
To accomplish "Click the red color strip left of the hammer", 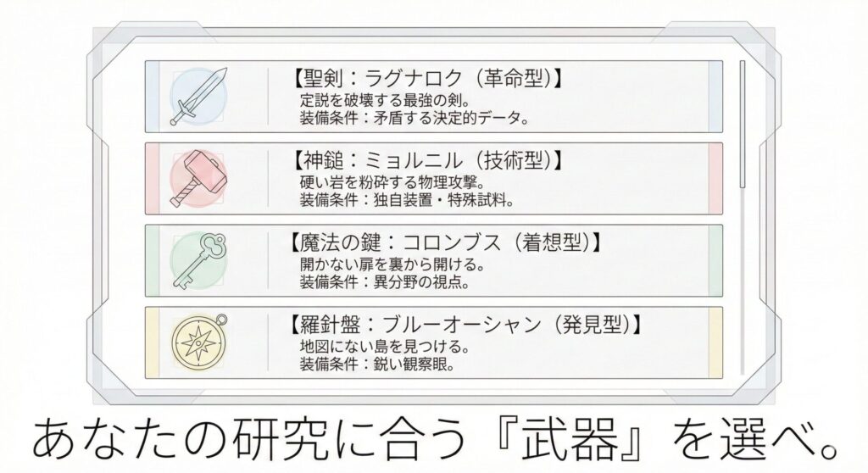I will pyautogui.click(x=153, y=178).
